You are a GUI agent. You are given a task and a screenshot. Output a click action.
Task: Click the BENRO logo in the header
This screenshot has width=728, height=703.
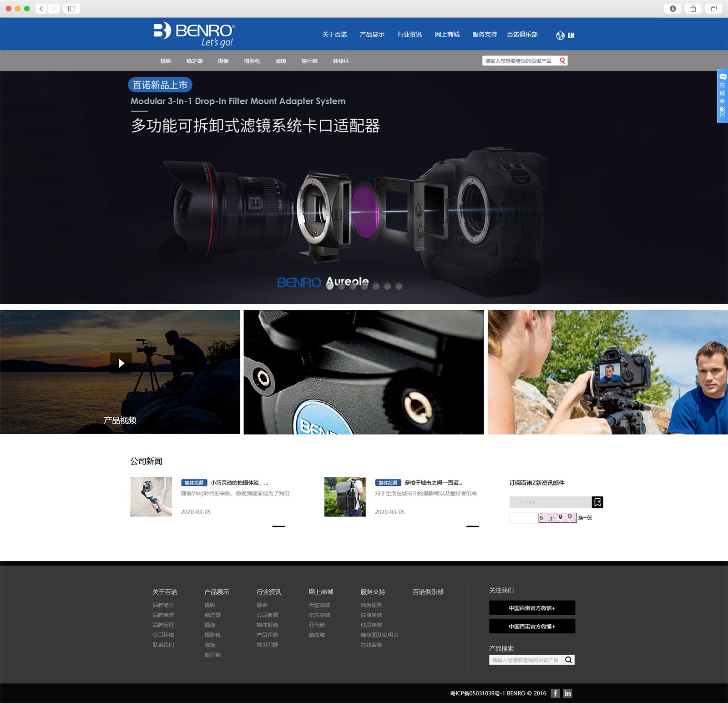point(194,34)
